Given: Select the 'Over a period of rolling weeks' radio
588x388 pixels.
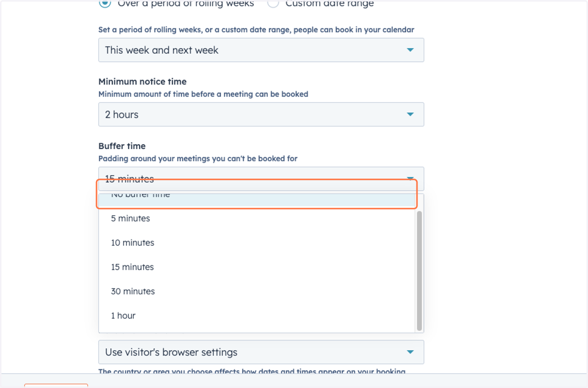Looking at the screenshot, I should [105, 3].
